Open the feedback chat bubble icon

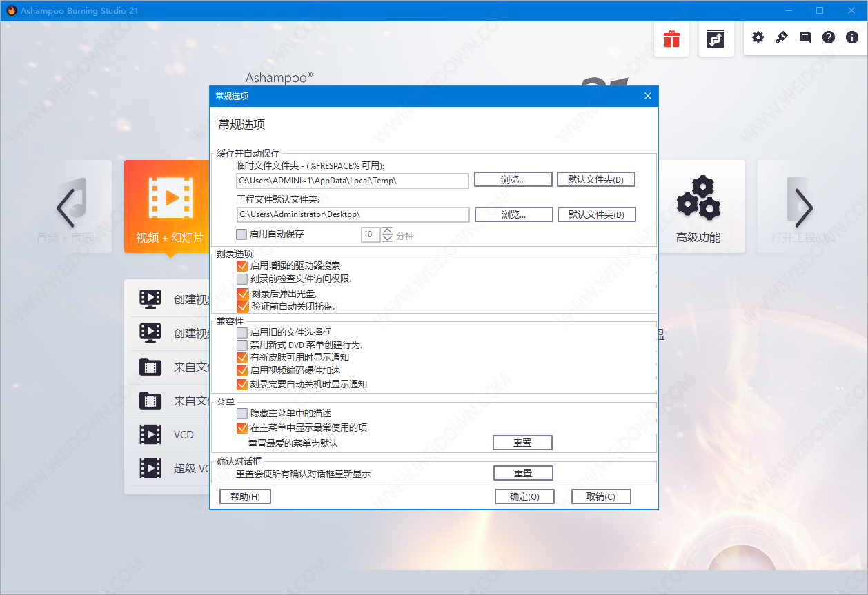pyautogui.click(x=805, y=38)
